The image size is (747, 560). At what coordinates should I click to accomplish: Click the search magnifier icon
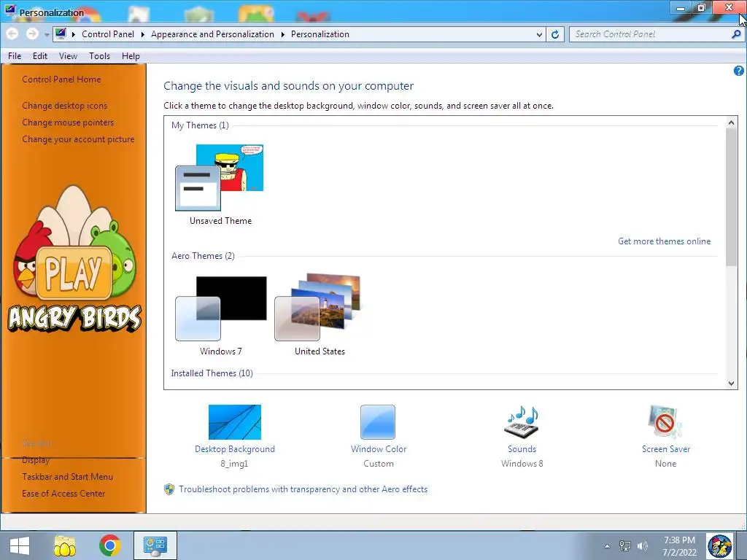coord(736,34)
